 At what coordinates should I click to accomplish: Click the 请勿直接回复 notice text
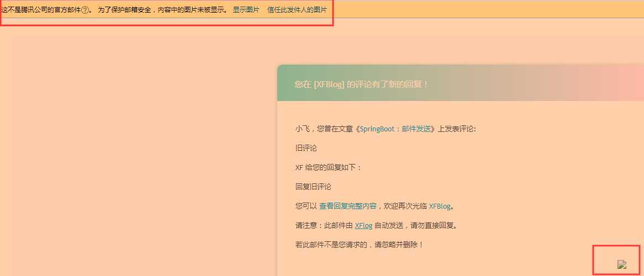pyautogui.click(x=432, y=225)
